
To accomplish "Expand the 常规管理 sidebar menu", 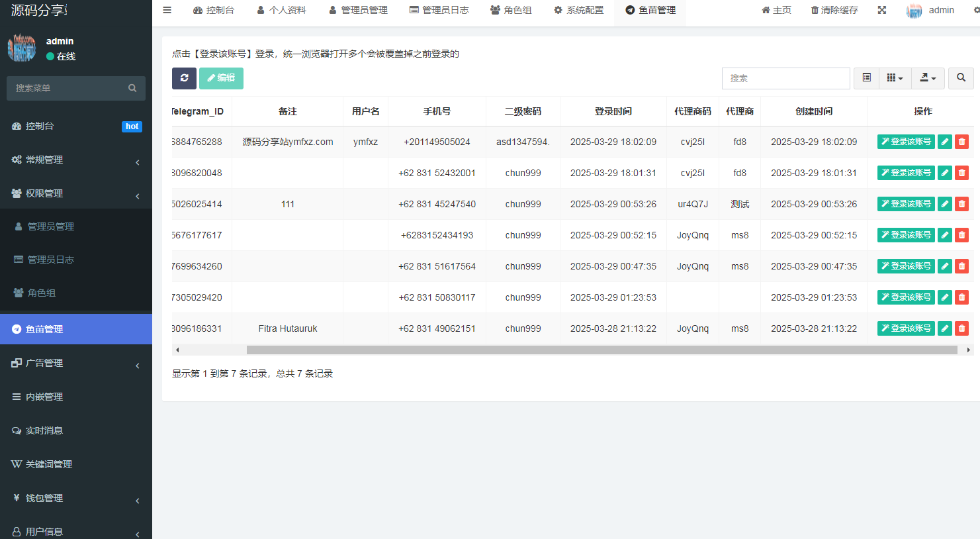I will tap(76, 160).
